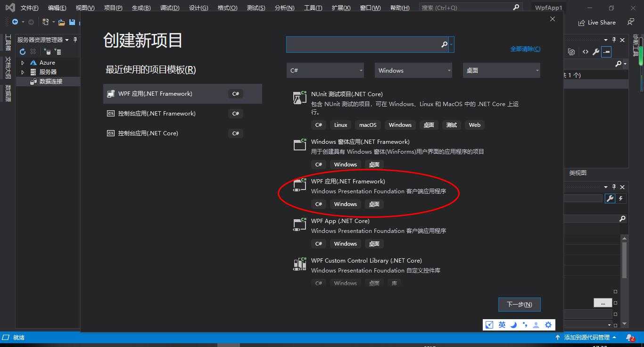Click the copy-pages icon in right panel
644x347 pixels.
pos(571,52)
